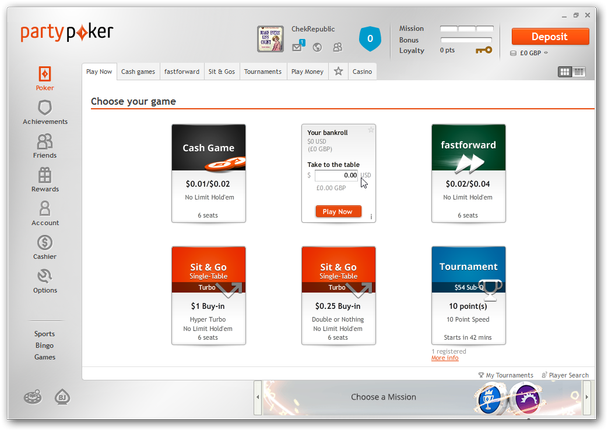Image resolution: width=608 pixels, height=431 pixels.
Task: Switch to list view layout
Action: click(579, 72)
